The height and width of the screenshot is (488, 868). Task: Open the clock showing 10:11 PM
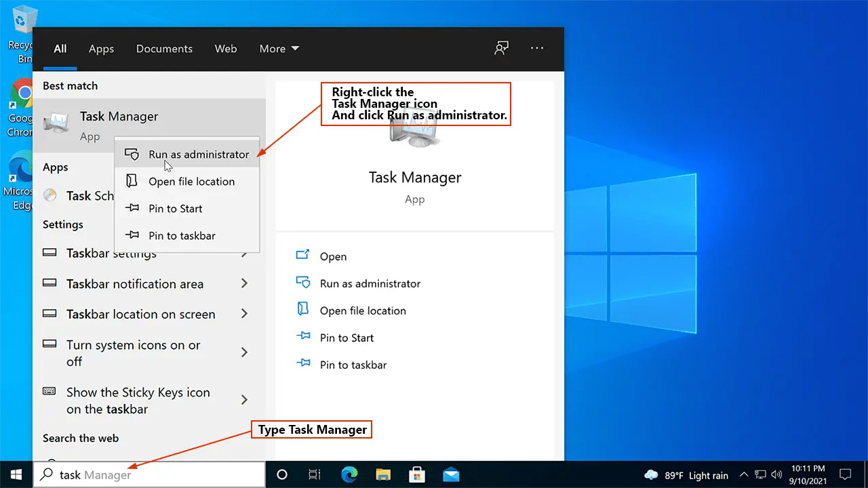(808, 474)
